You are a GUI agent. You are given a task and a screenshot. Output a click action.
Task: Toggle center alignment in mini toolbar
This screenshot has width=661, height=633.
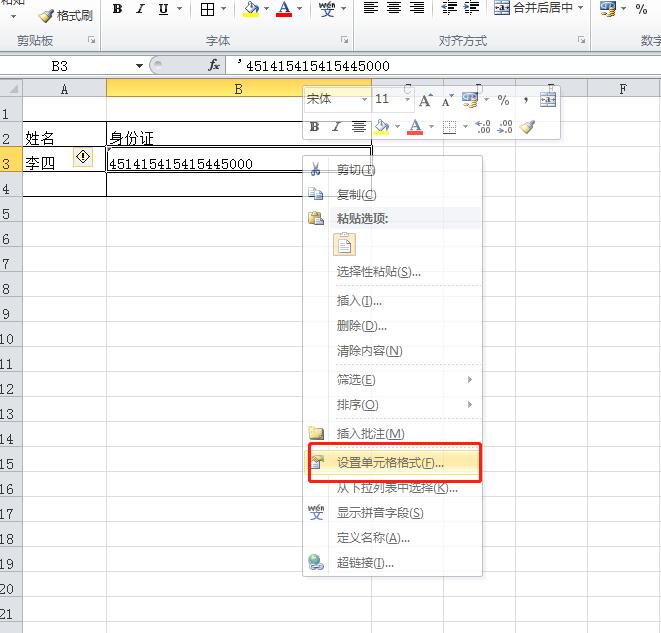point(359,126)
